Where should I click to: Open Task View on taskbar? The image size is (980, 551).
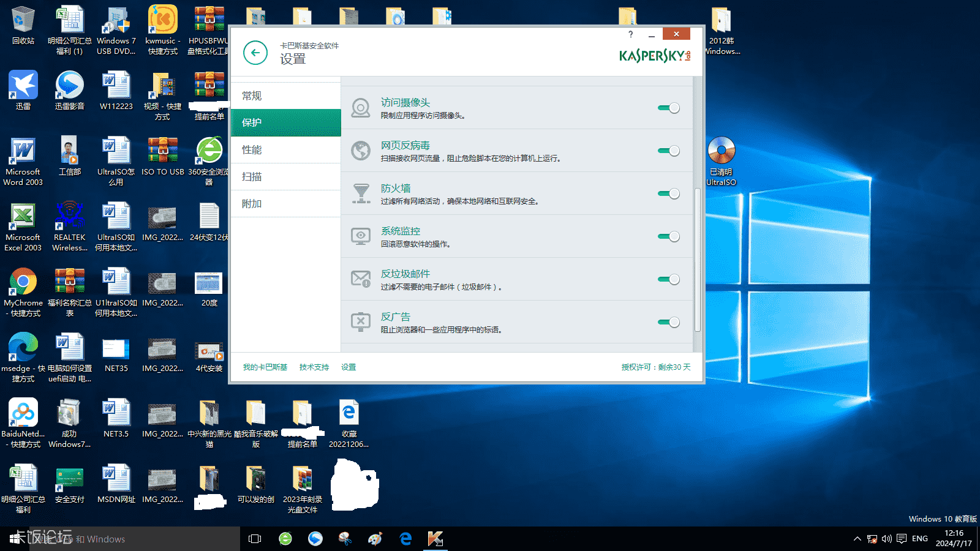coord(255,539)
